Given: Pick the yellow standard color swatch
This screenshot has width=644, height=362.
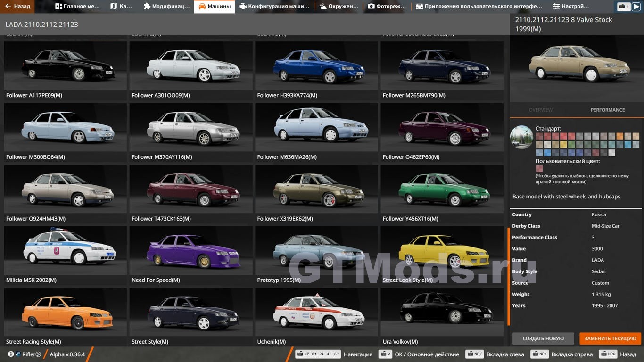Looking at the screenshot, I should coord(563,144).
